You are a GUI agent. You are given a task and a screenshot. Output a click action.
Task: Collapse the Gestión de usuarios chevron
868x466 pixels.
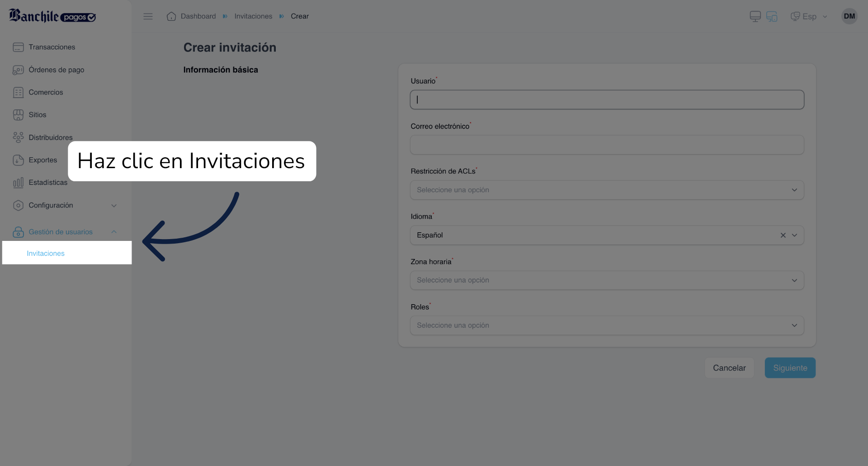[x=114, y=232]
